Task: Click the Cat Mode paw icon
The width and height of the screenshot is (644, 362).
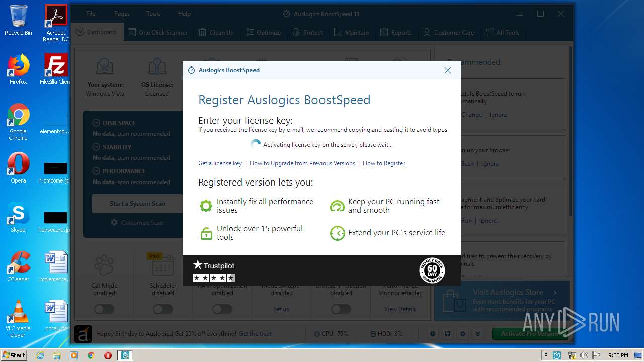Action: point(104,265)
